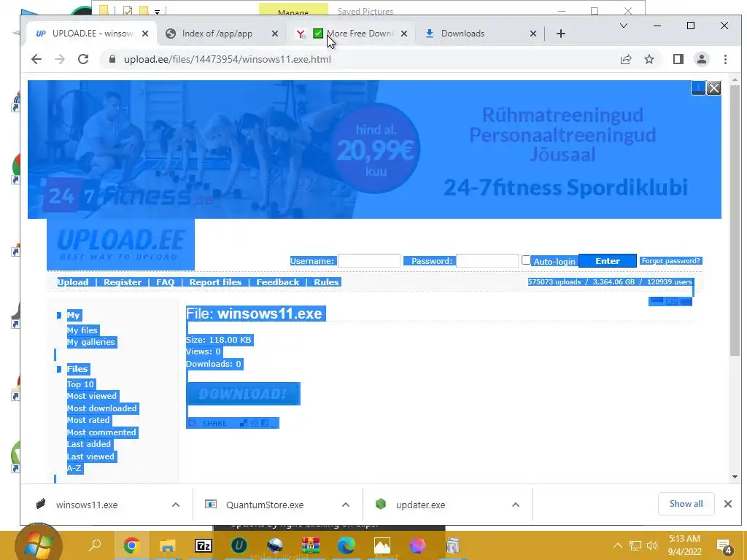Screen dimensions: 747x560
Task: Click the ad info icon
Action: pyautogui.click(x=698, y=88)
